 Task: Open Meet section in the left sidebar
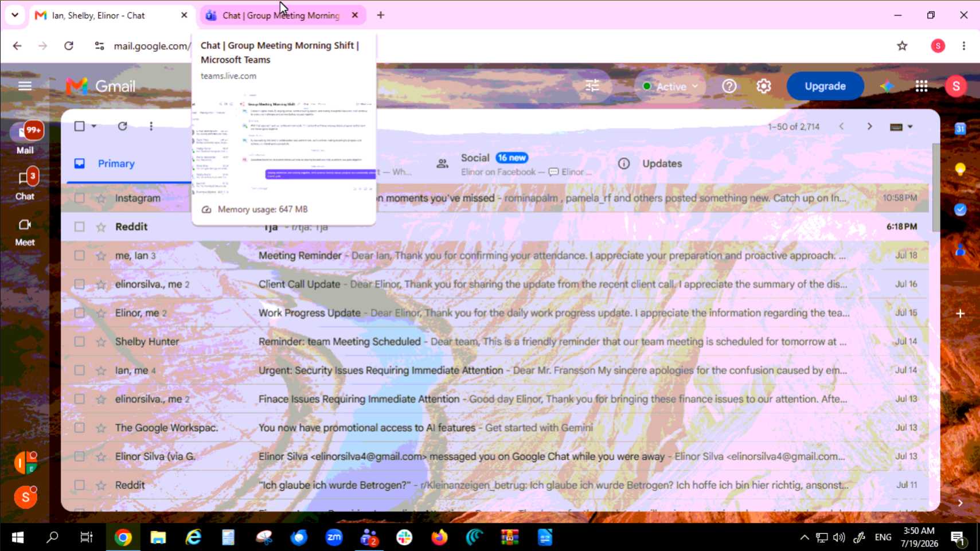(25, 232)
